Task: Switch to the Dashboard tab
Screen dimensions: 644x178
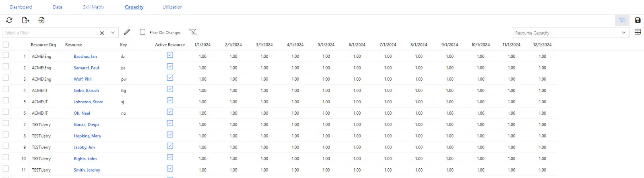Action: tap(21, 7)
